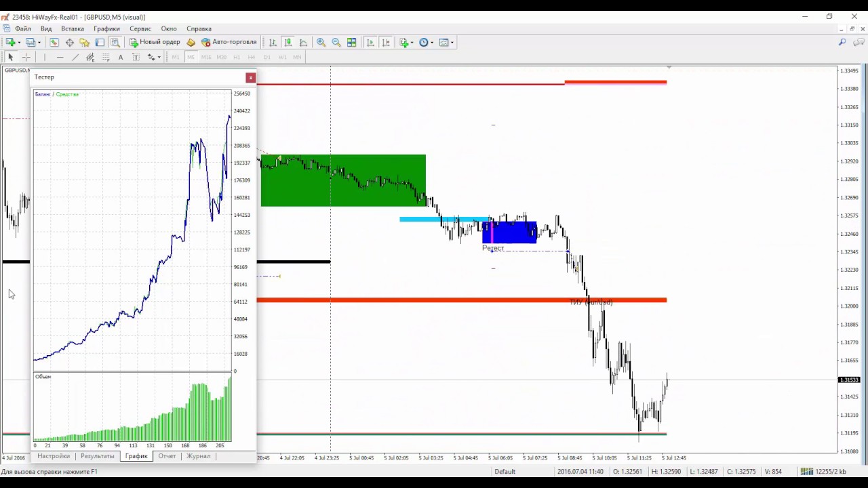Toggle the Авто-торговля button
This screenshot has height=488, width=868.
coord(229,42)
